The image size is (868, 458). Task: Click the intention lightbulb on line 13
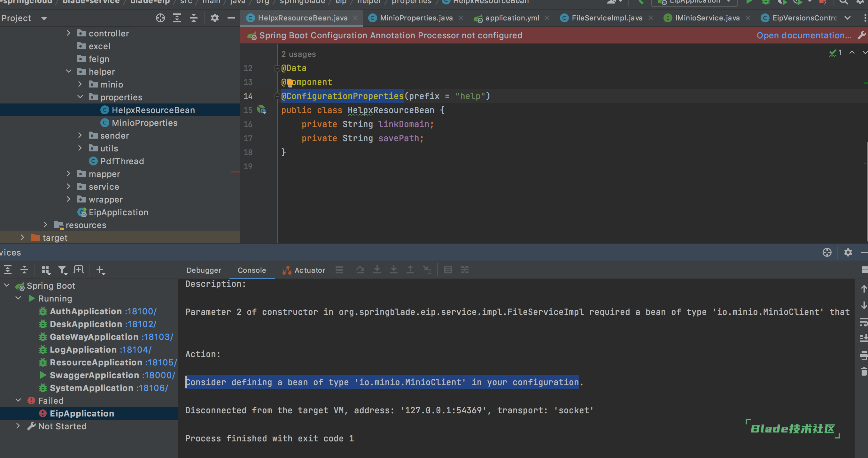point(290,82)
